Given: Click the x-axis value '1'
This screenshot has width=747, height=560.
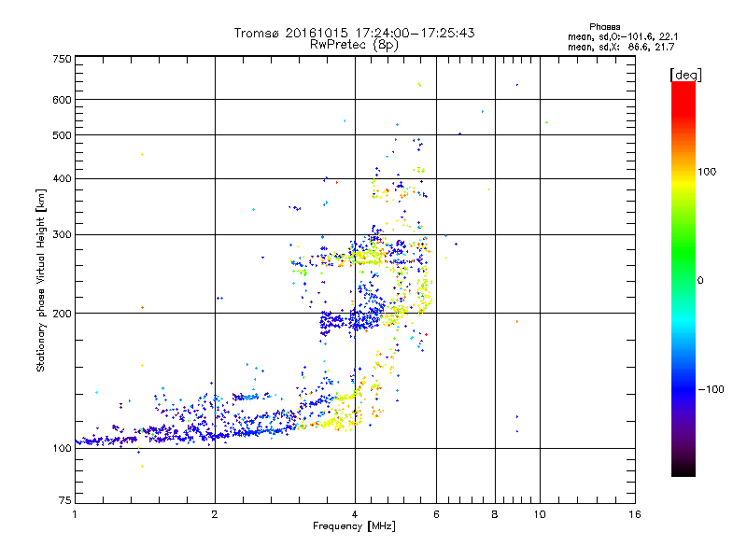Looking at the screenshot, I should pyautogui.click(x=75, y=514).
